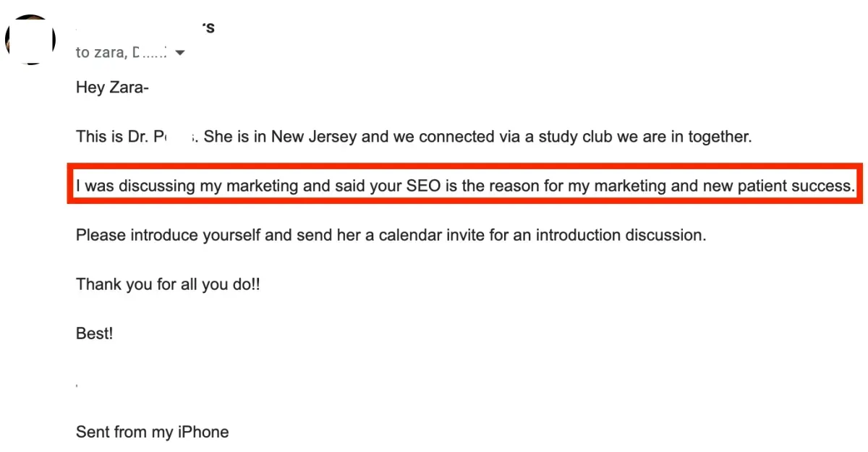
Task: Click the "Best!" sign-off line
Action: tap(95, 333)
